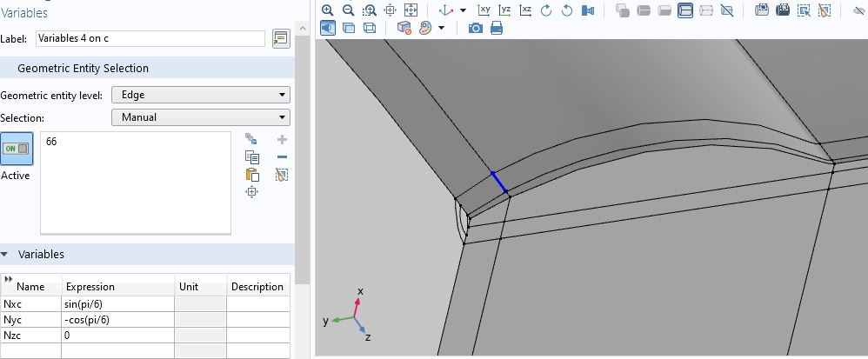
Task: Switch to the XY plane view
Action: pyautogui.click(x=484, y=10)
